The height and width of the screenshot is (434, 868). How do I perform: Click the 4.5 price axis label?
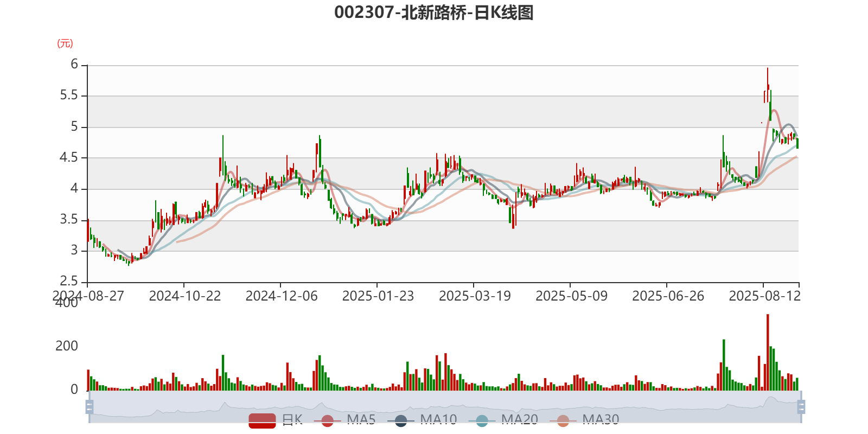pos(69,158)
